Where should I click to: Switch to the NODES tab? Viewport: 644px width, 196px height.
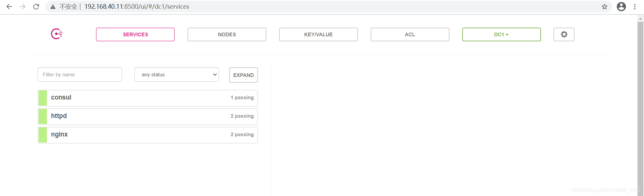coord(227,34)
